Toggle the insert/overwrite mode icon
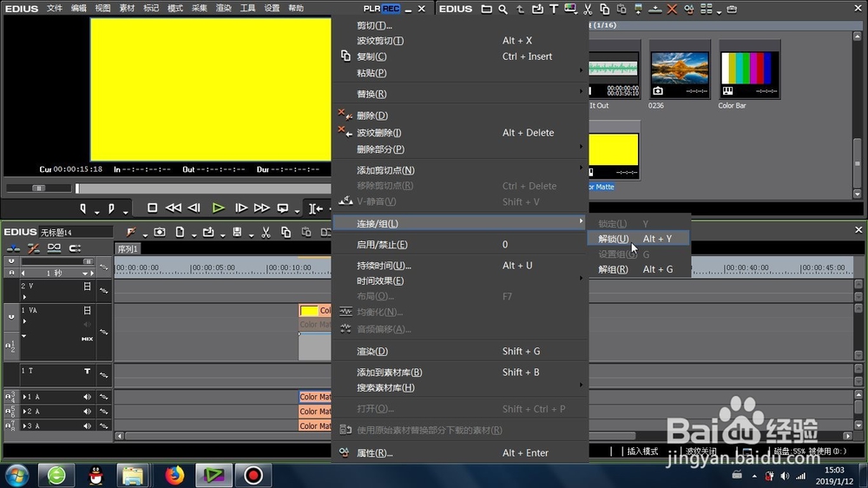This screenshot has width=868, height=488. click(x=13, y=248)
